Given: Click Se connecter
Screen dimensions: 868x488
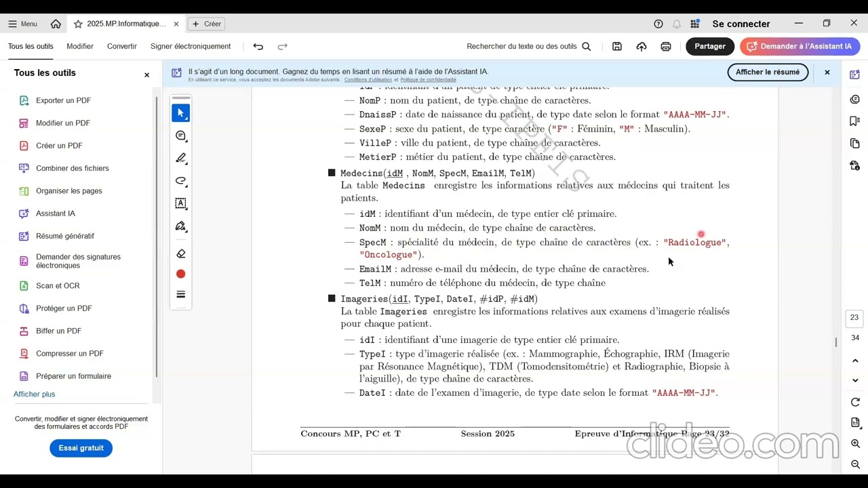Looking at the screenshot, I should 741,24.
